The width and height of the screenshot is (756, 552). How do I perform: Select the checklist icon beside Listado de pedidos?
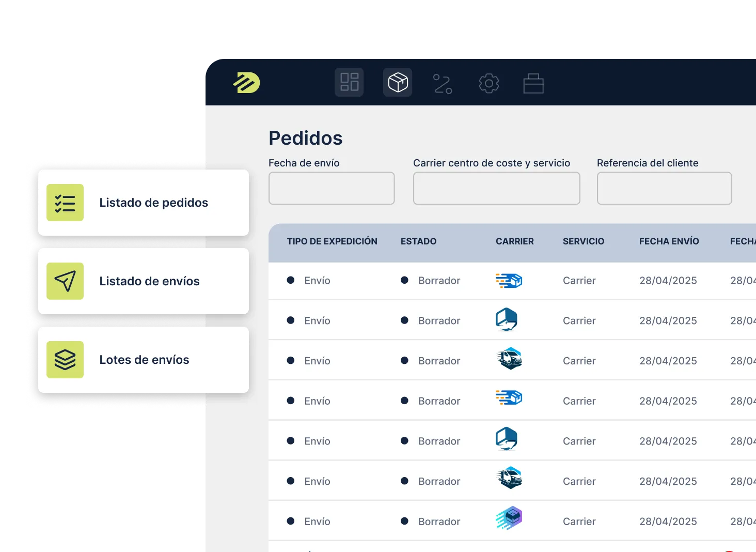pyautogui.click(x=65, y=203)
